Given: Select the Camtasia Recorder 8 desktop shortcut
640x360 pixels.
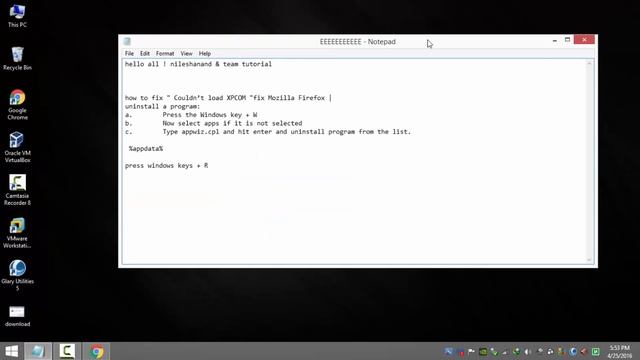Looking at the screenshot, I should point(17,190).
